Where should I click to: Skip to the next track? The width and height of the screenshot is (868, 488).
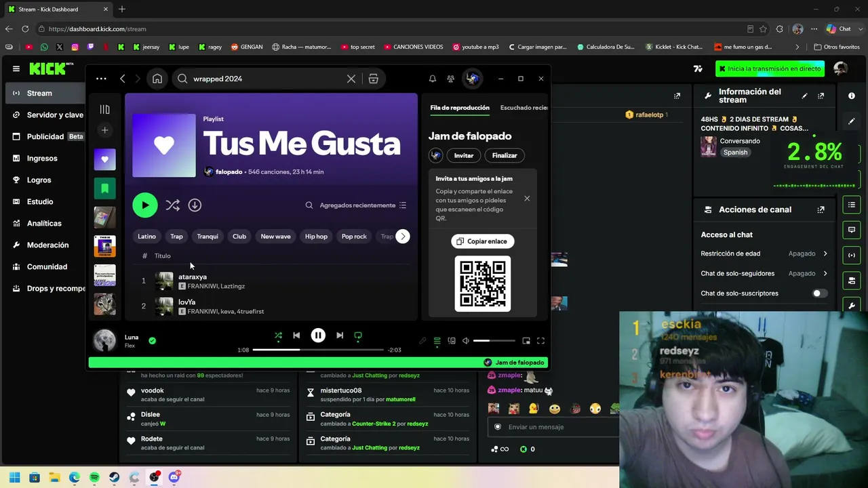tap(340, 335)
